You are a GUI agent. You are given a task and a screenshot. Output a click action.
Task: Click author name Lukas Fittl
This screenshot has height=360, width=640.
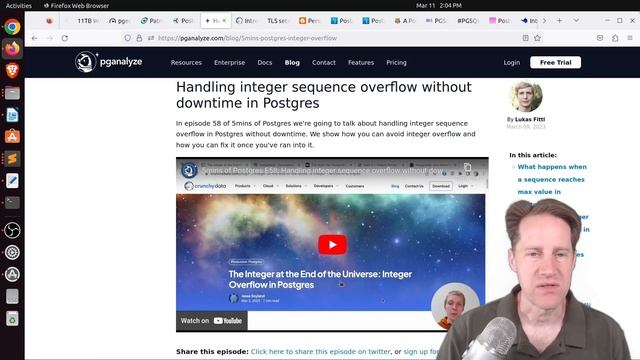[x=530, y=119]
